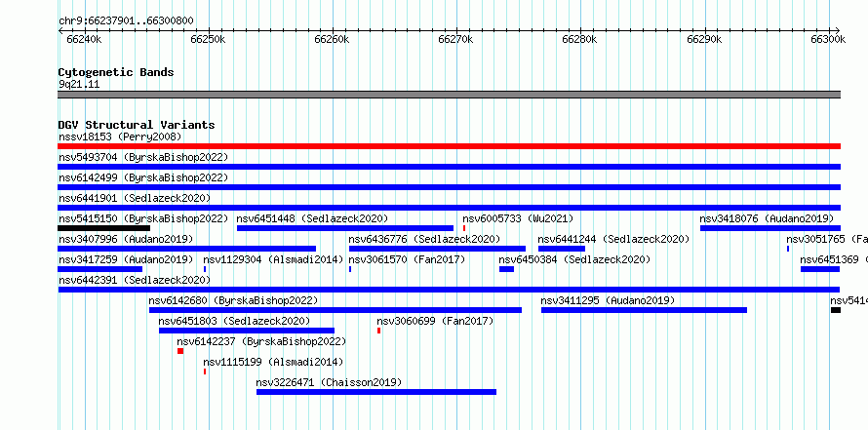Open nsv6142237 (ByrskaBishop2022) label
The height and width of the screenshot is (430, 868).
(261, 341)
